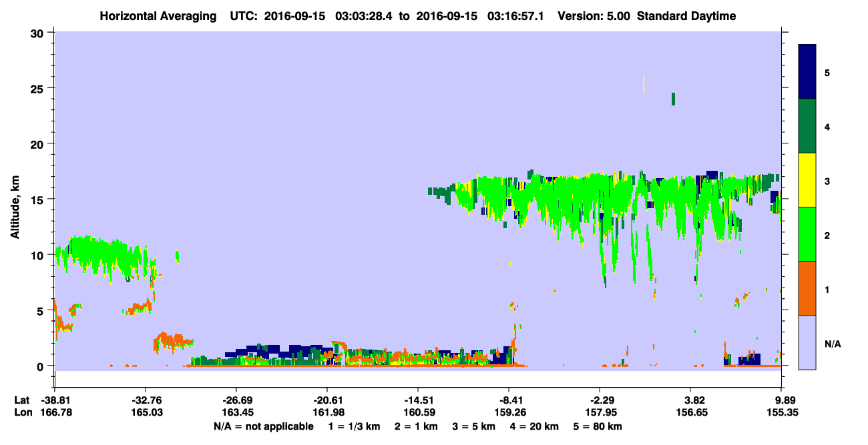Screen dimensions: 868x445
Task: Click the '3 = 5 km' legend note
Action: (x=473, y=426)
